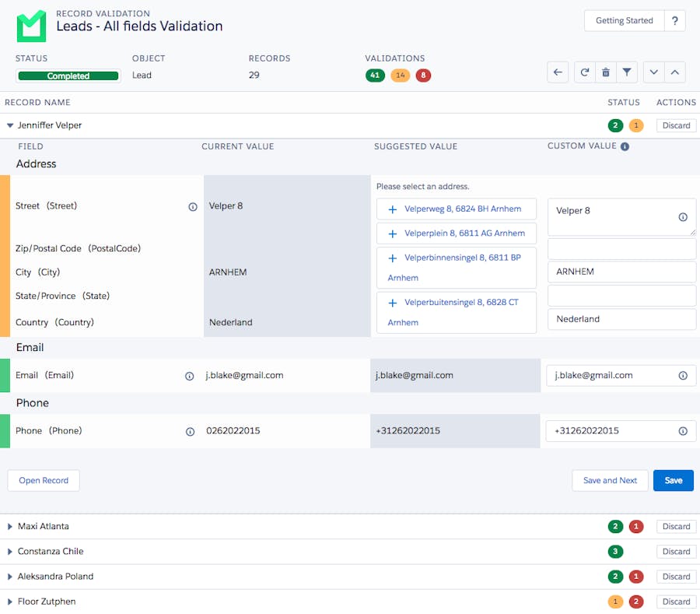The width and height of the screenshot is (700, 614).
Task: Expand the Floor Zutphen record
Action: pos(10,602)
